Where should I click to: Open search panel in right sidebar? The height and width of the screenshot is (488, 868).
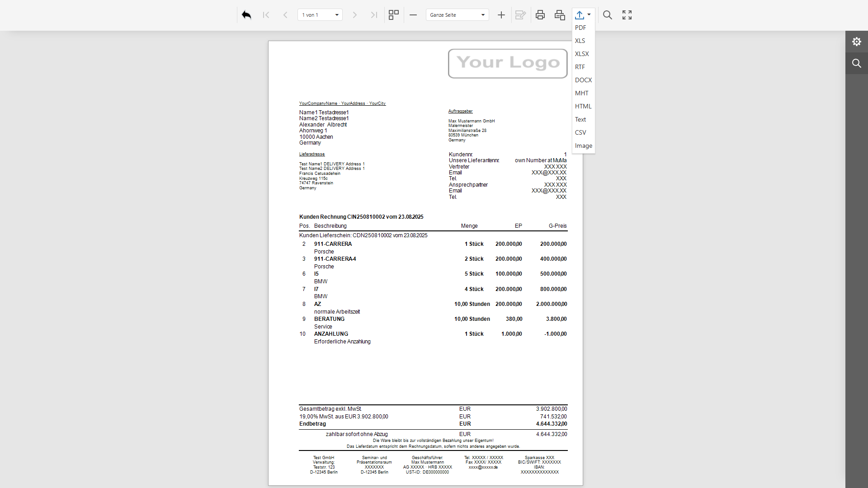click(x=856, y=63)
